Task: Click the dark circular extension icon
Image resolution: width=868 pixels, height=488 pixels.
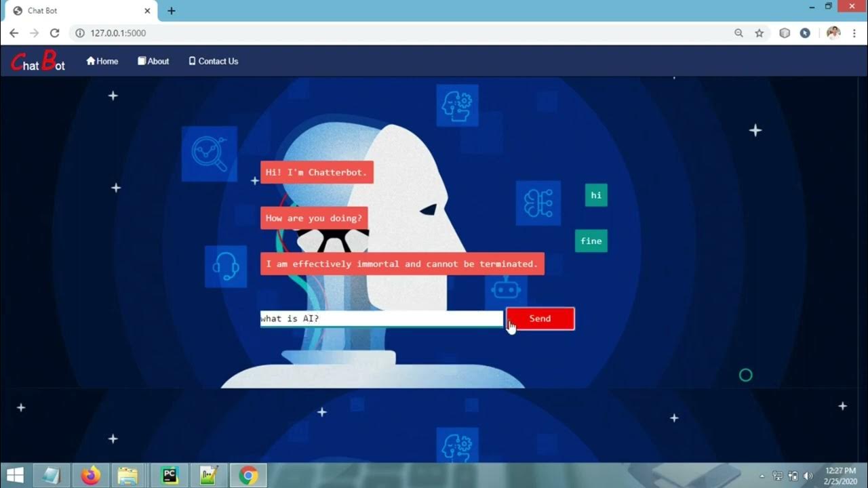Action: tap(805, 33)
